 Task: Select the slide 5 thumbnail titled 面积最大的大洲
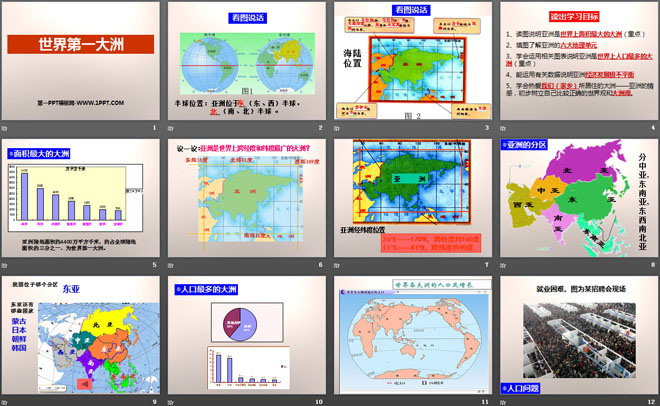pyautogui.click(x=81, y=198)
